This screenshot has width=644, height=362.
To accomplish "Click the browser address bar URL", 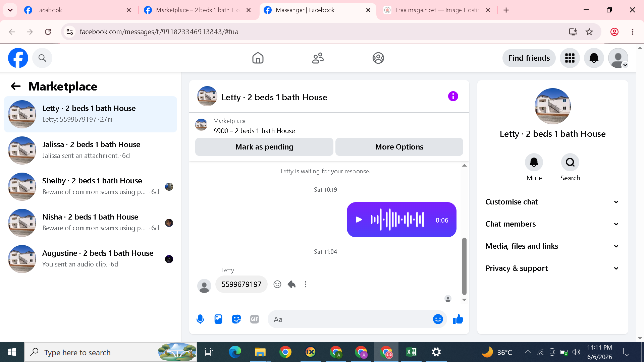I will (159, 32).
